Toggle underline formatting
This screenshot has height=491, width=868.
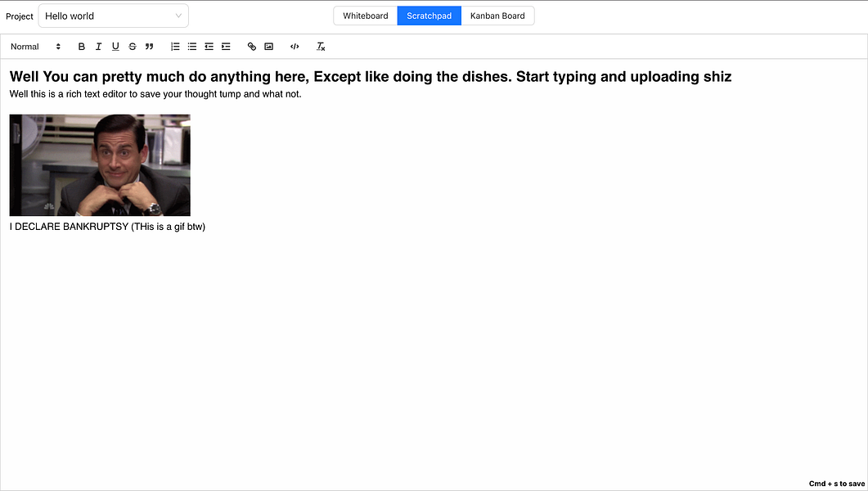(115, 47)
